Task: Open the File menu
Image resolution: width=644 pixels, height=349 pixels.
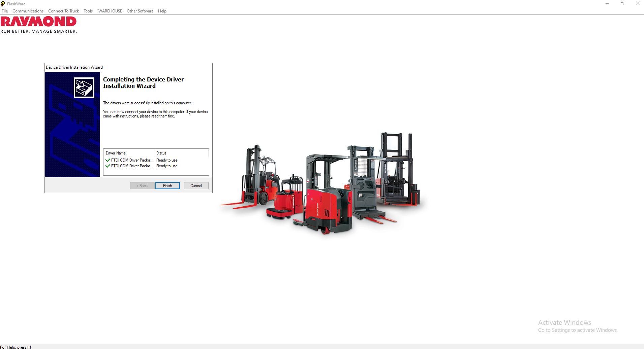Action: tap(5, 11)
